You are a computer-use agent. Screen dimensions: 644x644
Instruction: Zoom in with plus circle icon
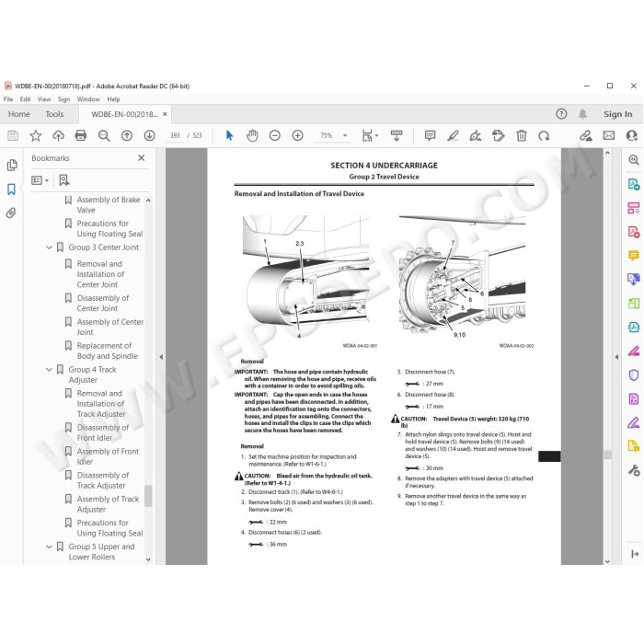point(297,135)
